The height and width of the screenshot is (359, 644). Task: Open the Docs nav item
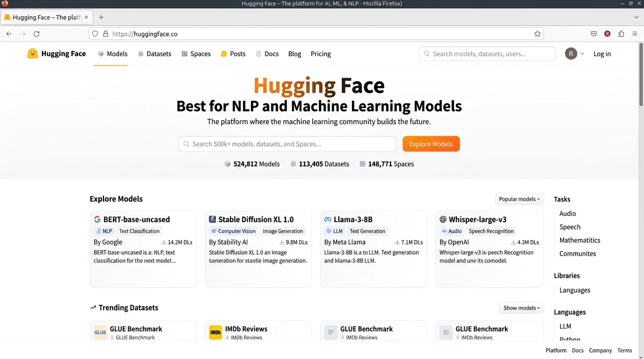pos(267,54)
